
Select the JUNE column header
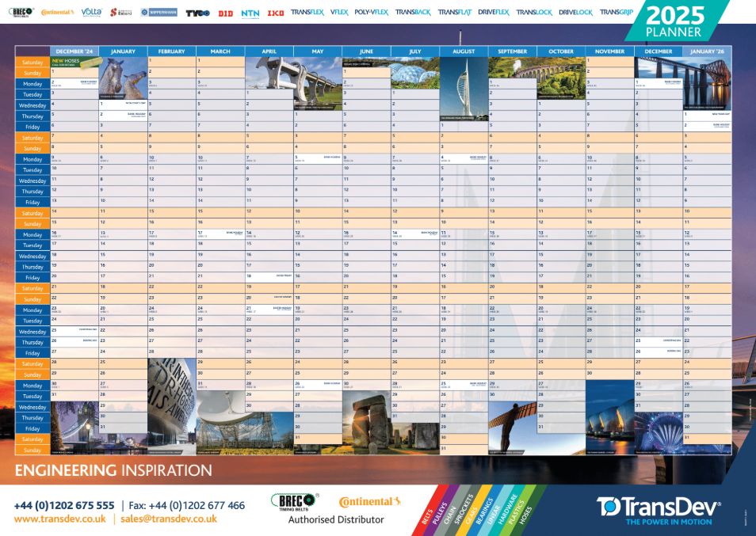coord(366,51)
